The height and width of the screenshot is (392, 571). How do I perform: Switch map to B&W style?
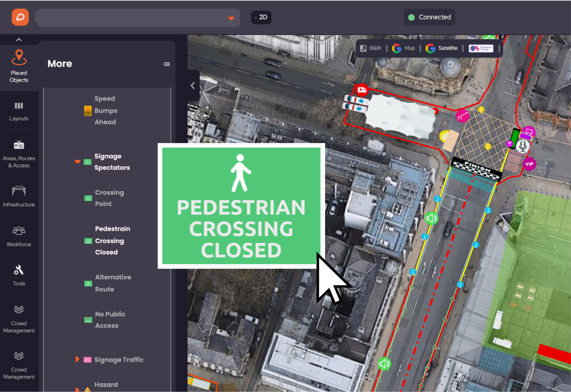[371, 48]
